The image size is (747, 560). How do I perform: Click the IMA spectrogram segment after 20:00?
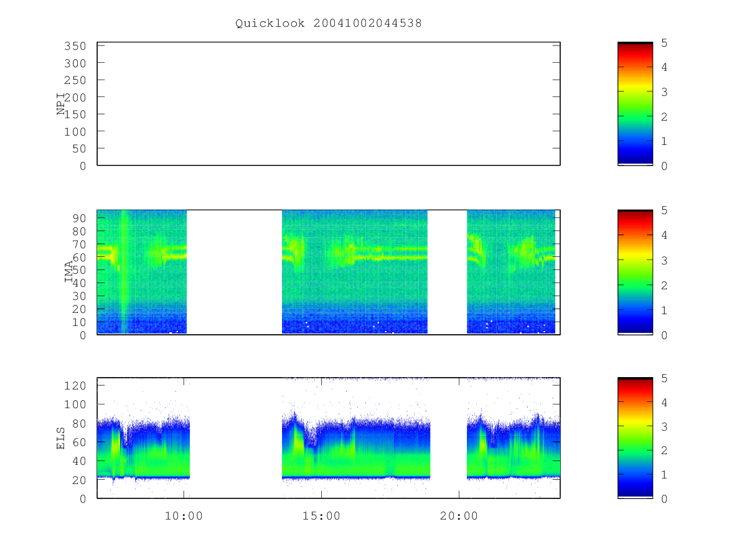click(x=511, y=272)
